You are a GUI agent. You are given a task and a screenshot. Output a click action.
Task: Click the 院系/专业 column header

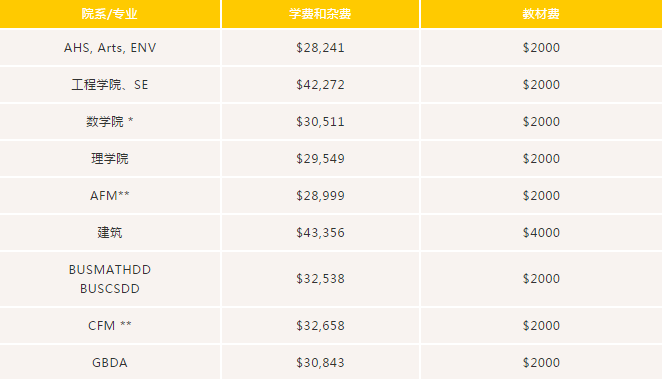110,14
